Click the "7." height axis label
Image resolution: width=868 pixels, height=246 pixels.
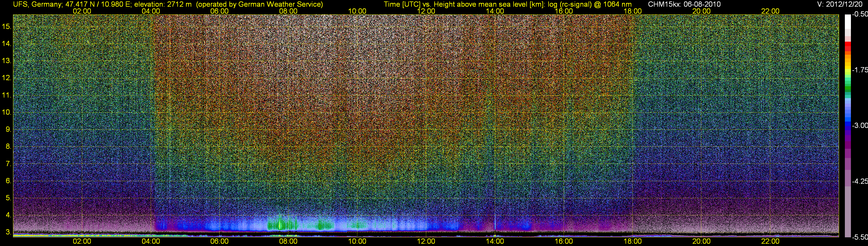pyautogui.click(x=9, y=164)
